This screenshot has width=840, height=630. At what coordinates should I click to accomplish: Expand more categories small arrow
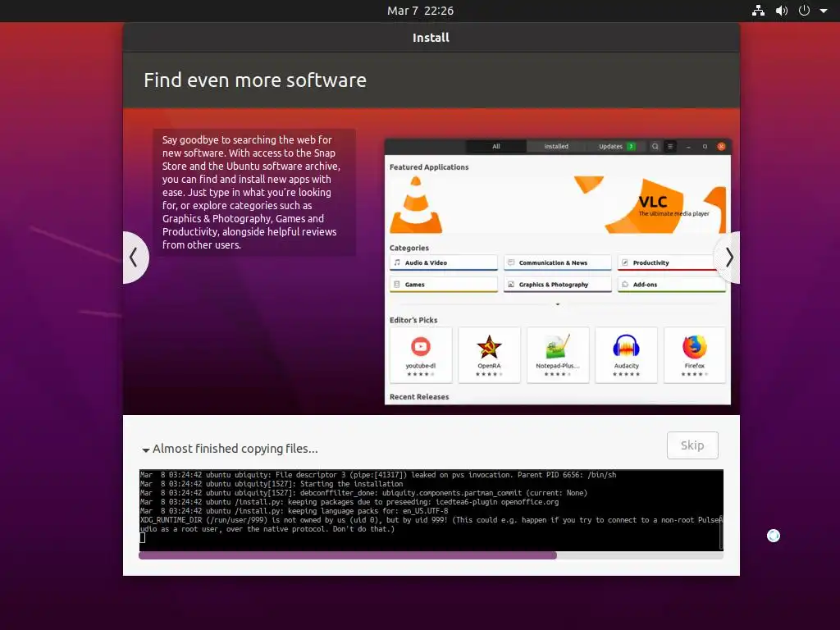[x=558, y=304]
